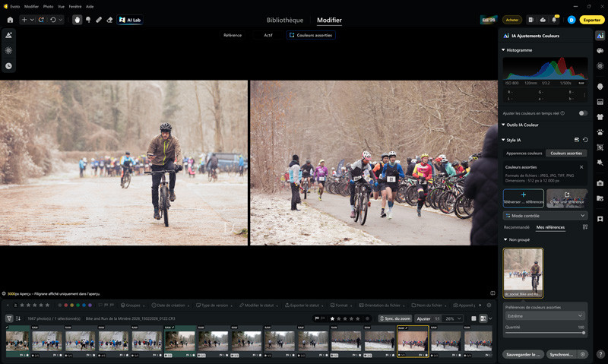
Task: Click the Synchroni... button
Action: tap(562, 354)
